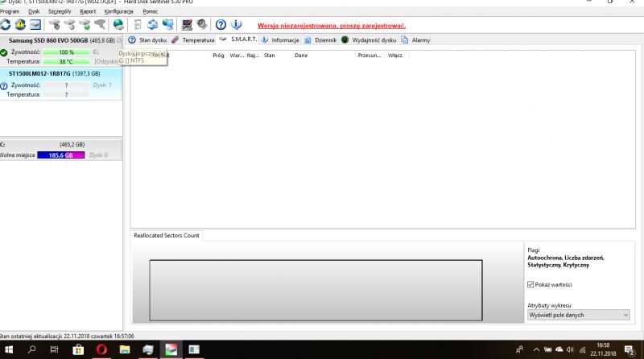Click the C: partition label in left panel
644x359 pixels.
tap(2, 145)
